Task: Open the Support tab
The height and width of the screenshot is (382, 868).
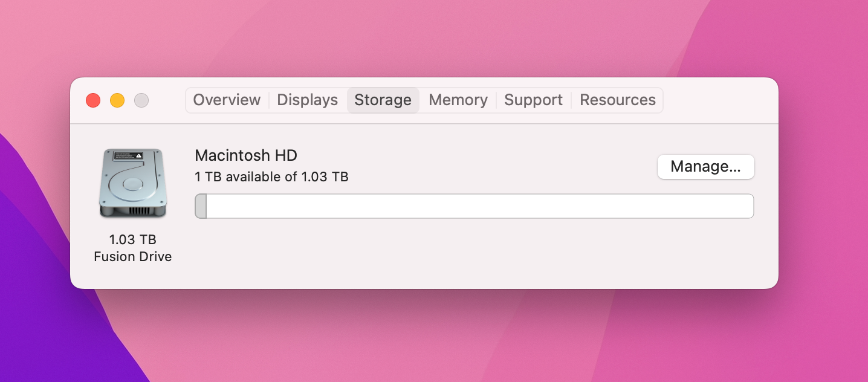Action: point(533,100)
